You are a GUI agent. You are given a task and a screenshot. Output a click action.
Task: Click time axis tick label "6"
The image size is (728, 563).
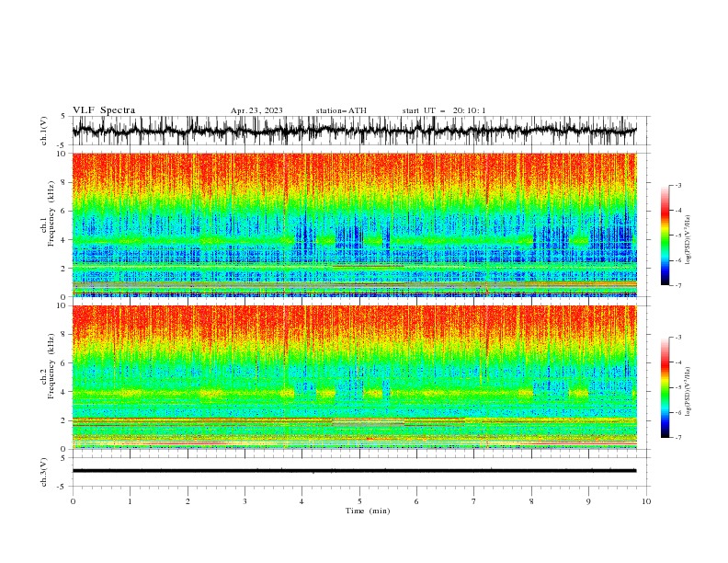tap(416, 501)
